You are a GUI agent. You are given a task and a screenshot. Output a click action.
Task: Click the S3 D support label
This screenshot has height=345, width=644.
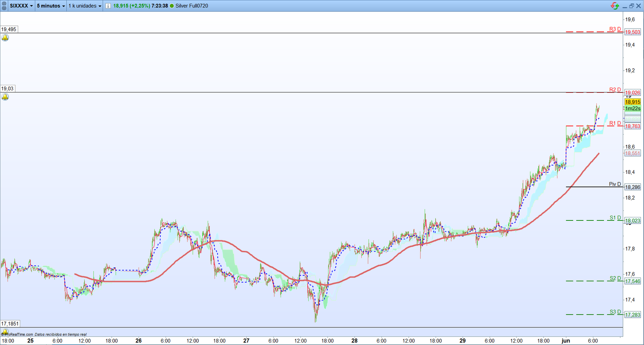615,312
